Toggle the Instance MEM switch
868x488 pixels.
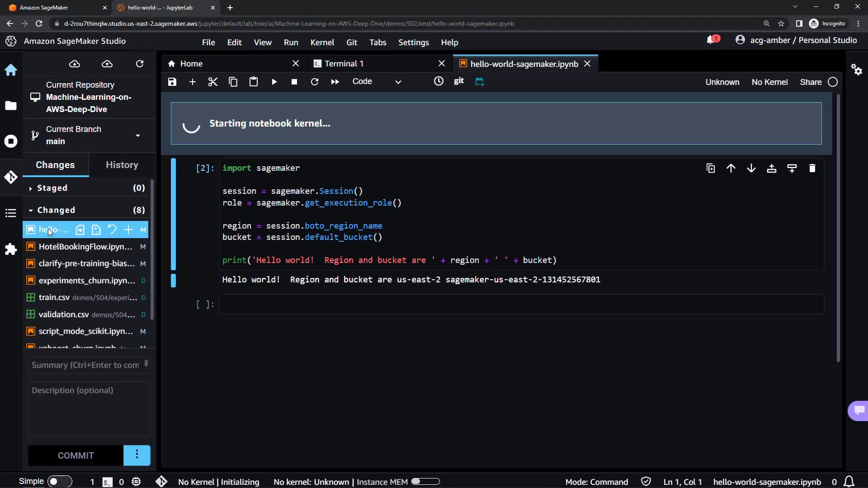[425, 482]
